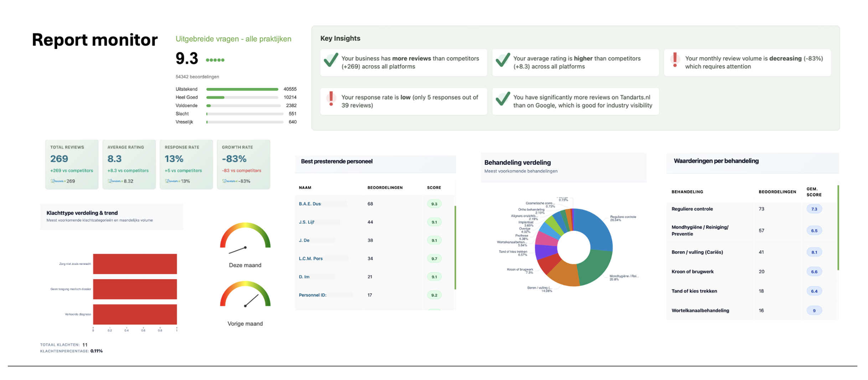Click the scrollbar of the Best presterende personeel table

(x=455, y=247)
